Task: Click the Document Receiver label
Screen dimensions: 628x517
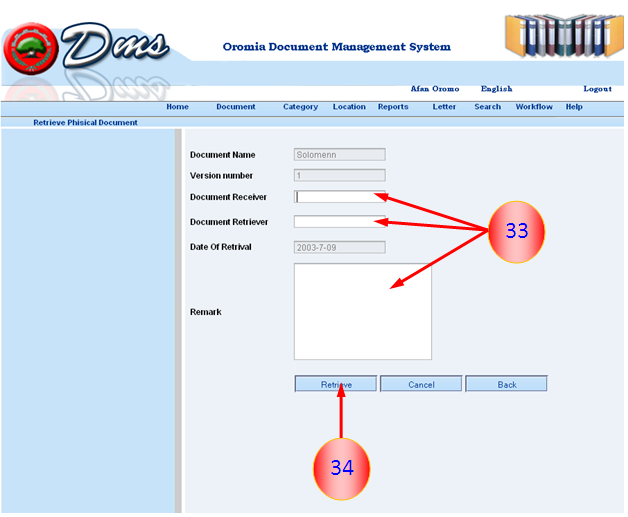Action: [x=228, y=197]
